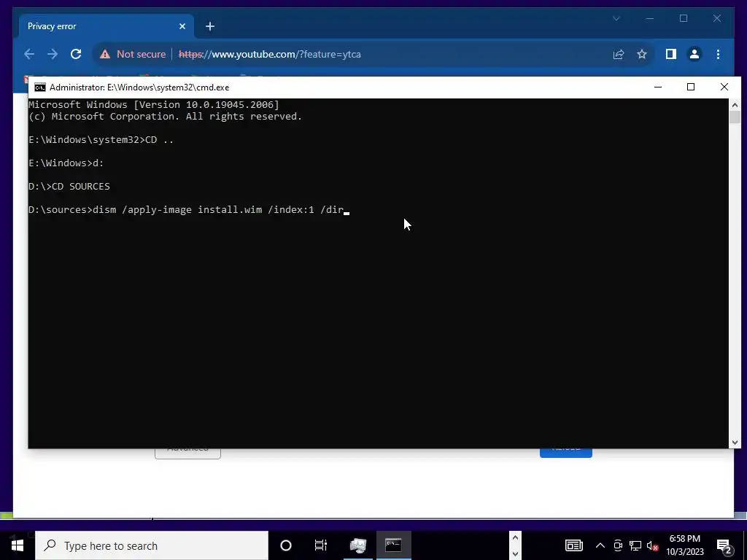This screenshot has height=560, width=747.
Task: Open network status tray icon
Action: tap(635, 545)
